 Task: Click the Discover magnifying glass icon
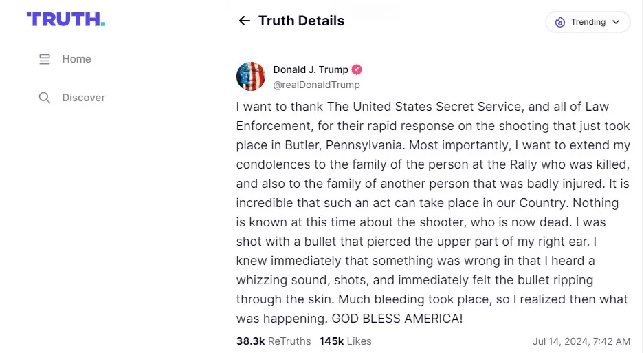pyautogui.click(x=45, y=98)
